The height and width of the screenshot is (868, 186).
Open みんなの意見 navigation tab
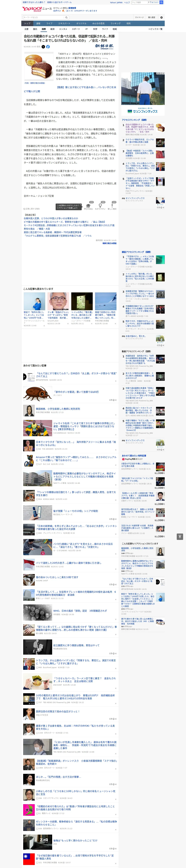pos(98,24)
